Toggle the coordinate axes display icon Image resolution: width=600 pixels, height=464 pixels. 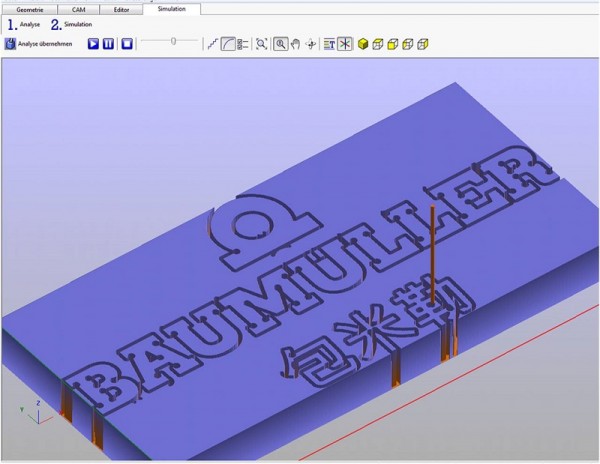pyautogui.click(x=345, y=44)
